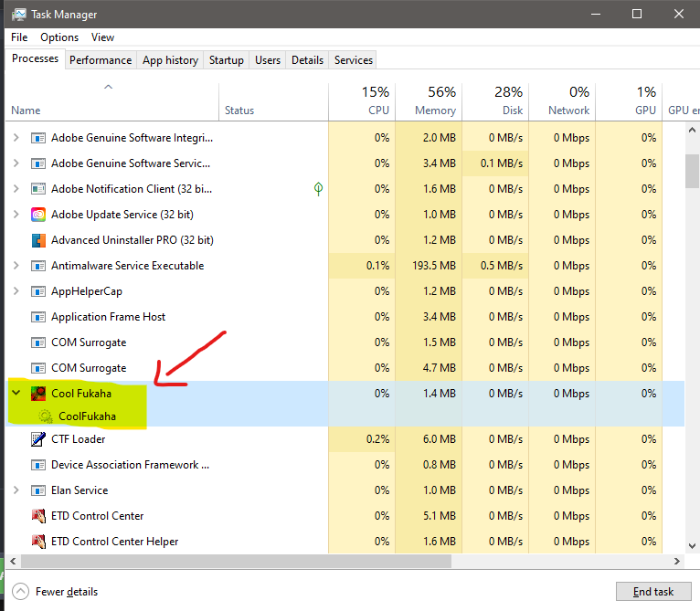The image size is (700, 611).
Task: Click the Fewer details link
Action: [x=67, y=592]
